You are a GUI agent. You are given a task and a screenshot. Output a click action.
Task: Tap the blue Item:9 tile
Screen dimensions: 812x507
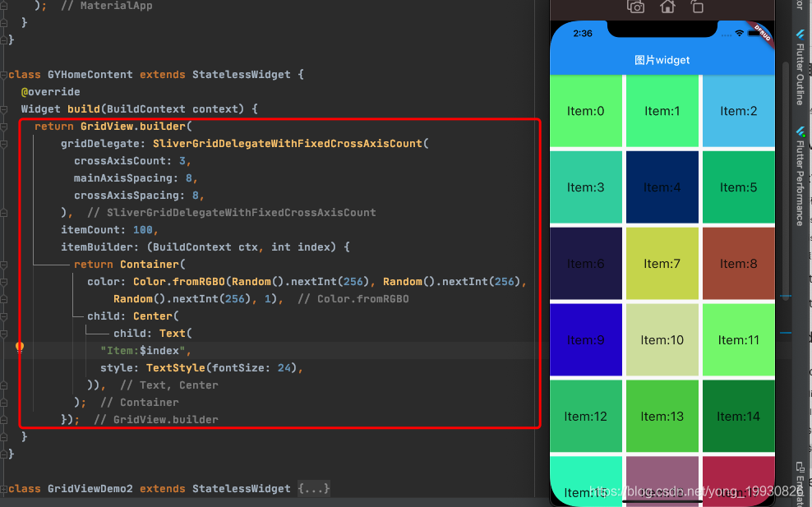pos(586,339)
